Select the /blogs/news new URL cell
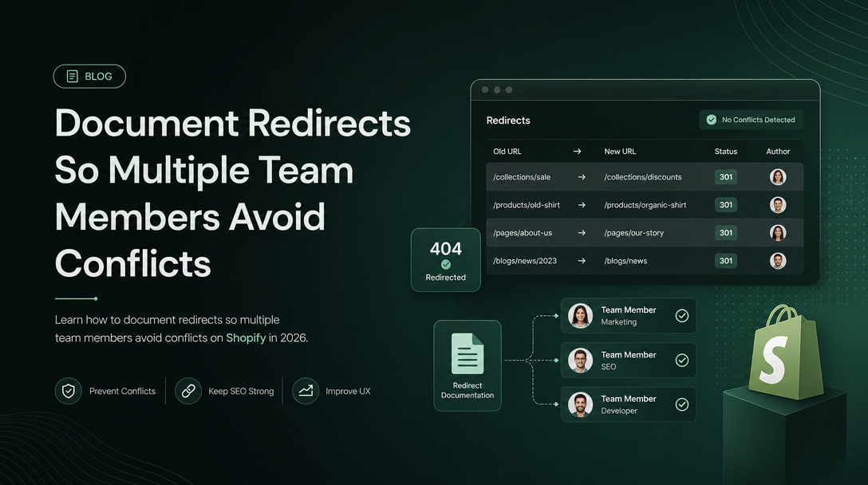Image resolution: width=868 pixels, height=485 pixels. coord(625,261)
